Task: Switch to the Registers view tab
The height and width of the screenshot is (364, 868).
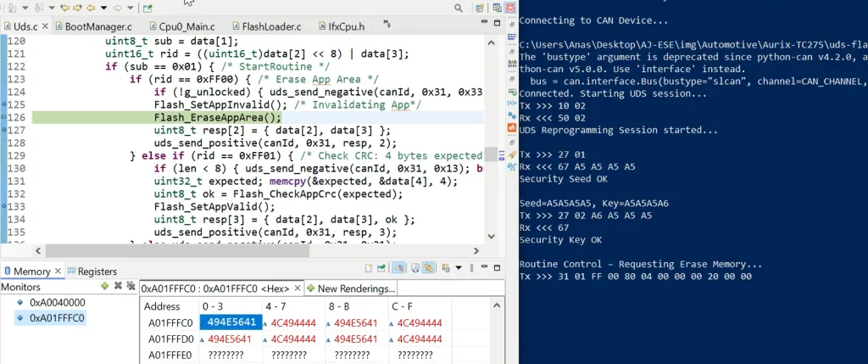Action: click(92, 272)
